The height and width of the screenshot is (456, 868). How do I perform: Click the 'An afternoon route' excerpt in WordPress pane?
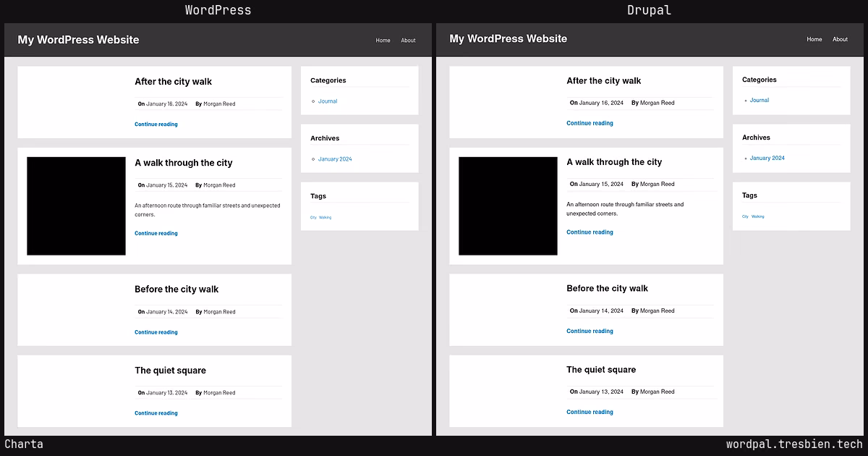208,210
